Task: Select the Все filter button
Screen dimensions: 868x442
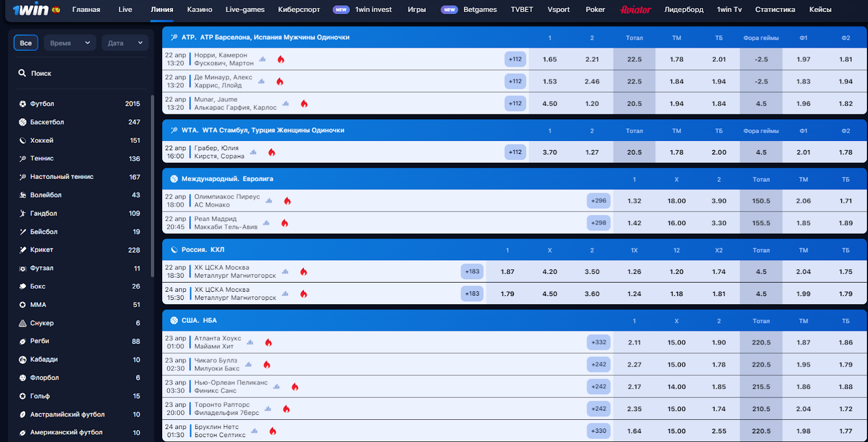Action: pos(26,43)
